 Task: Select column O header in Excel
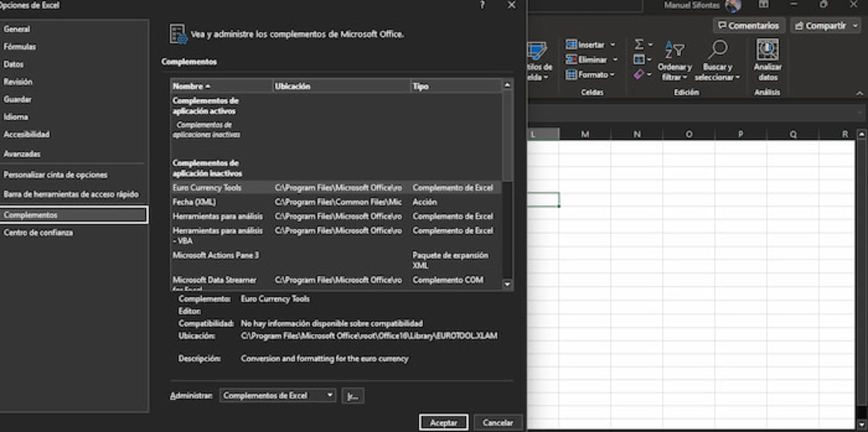coord(689,134)
